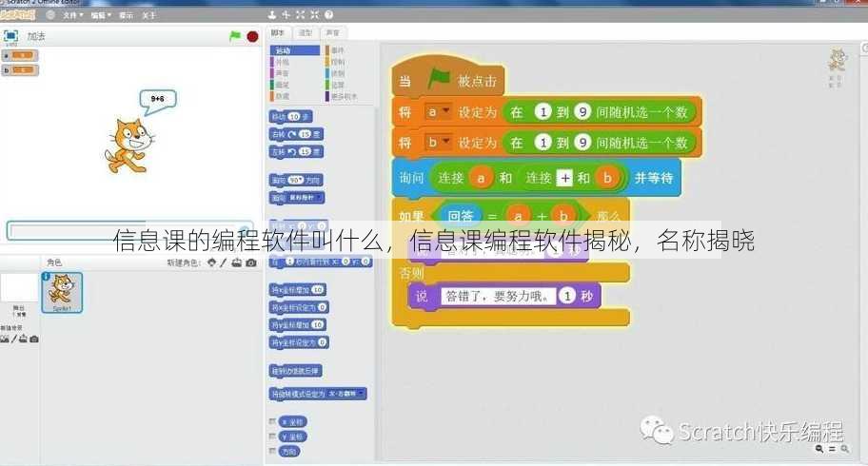Switch to the 脚本 tab
The height and width of the screenshot is (466, 868).
[x=278, y=33]
